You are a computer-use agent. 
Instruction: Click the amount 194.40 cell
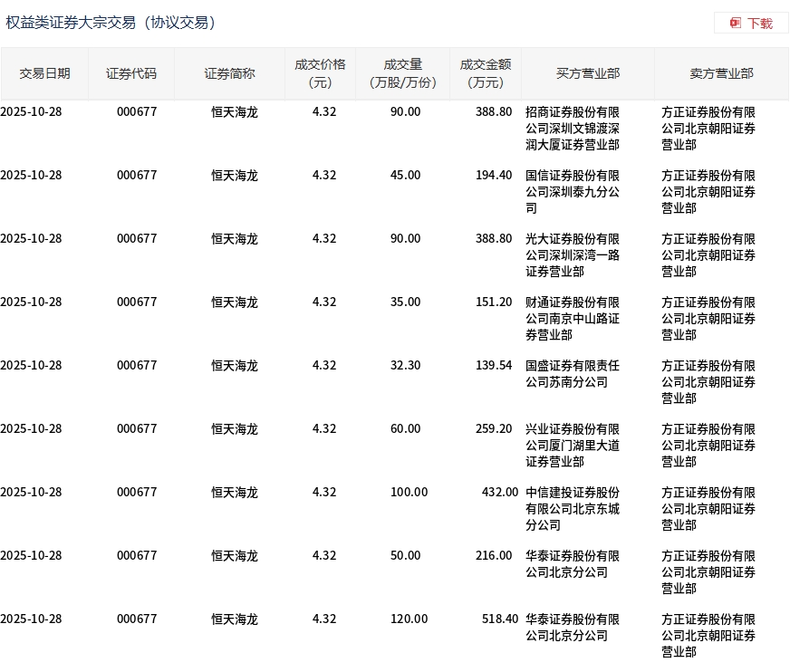494,176
